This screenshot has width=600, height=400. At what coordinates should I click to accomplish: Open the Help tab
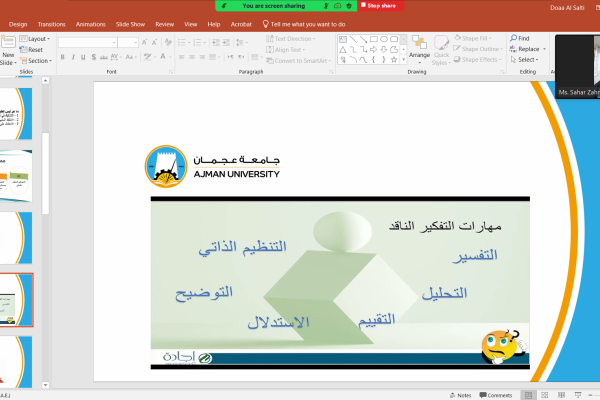click(214, 24)
